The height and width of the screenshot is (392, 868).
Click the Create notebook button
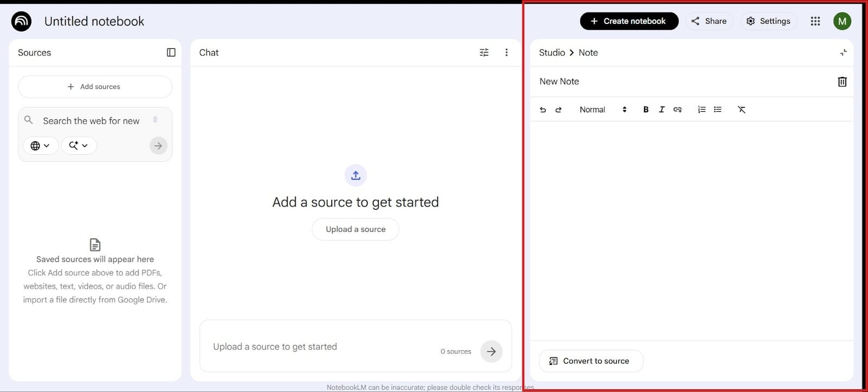[629, 21]
